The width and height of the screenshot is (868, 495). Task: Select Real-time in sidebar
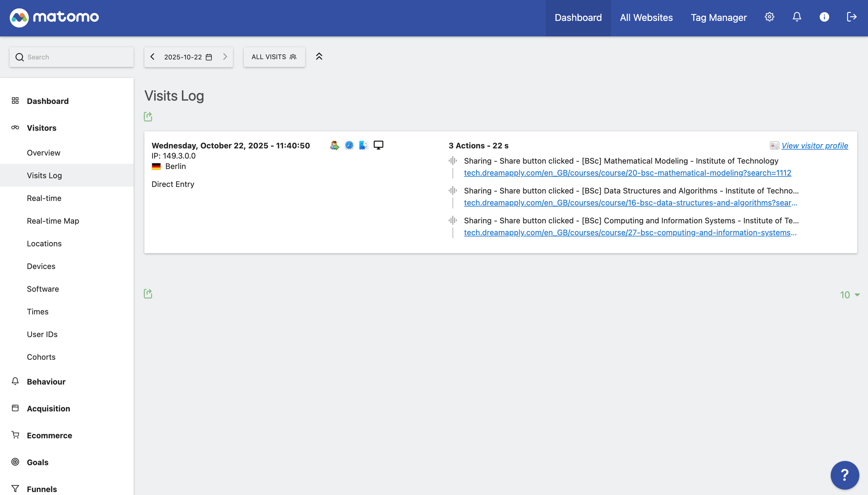(44, 198)
